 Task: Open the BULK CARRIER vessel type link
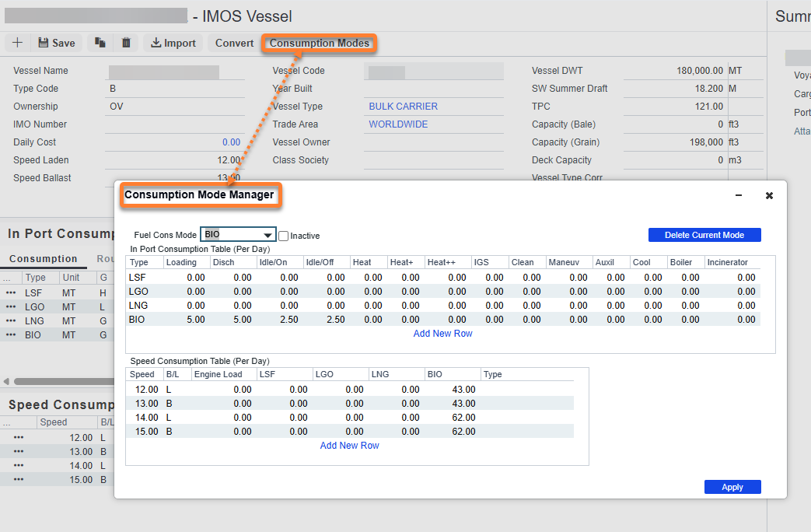403,106
